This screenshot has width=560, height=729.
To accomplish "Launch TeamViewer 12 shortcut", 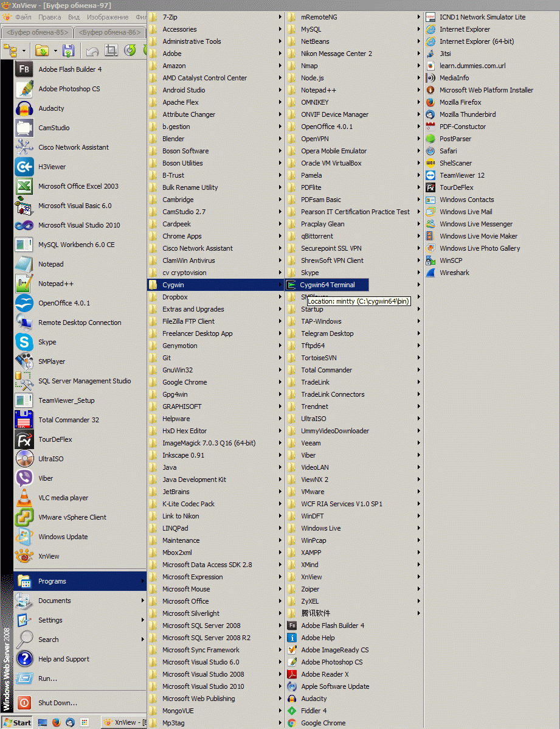I will 491,175.
